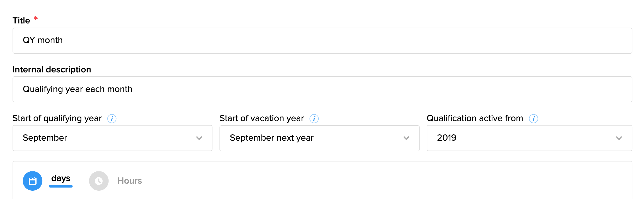Click chevron arrow in September next year dropdown
Viewport: 644px width, 199px height.
click(406, 138)
